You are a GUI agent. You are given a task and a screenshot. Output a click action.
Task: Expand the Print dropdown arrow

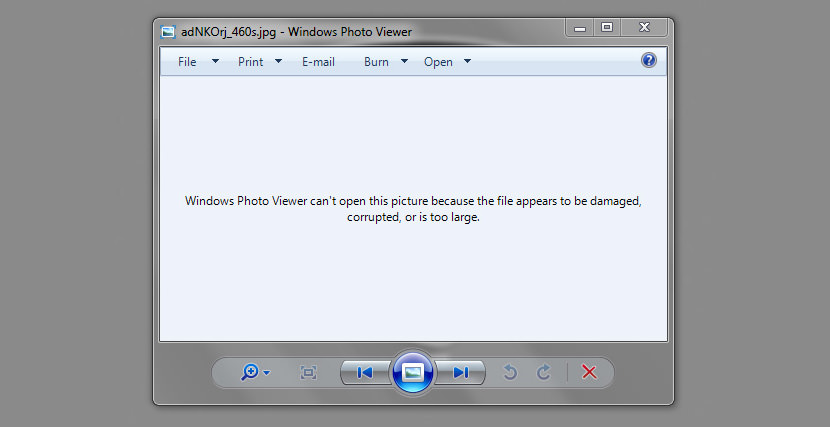coord(278,61)
